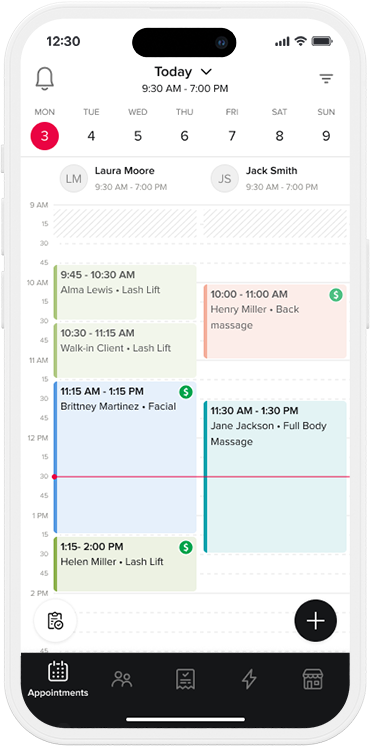
Task: Tap the paid dollar badge on Henry Miller
Action: [x=336, y=295]
